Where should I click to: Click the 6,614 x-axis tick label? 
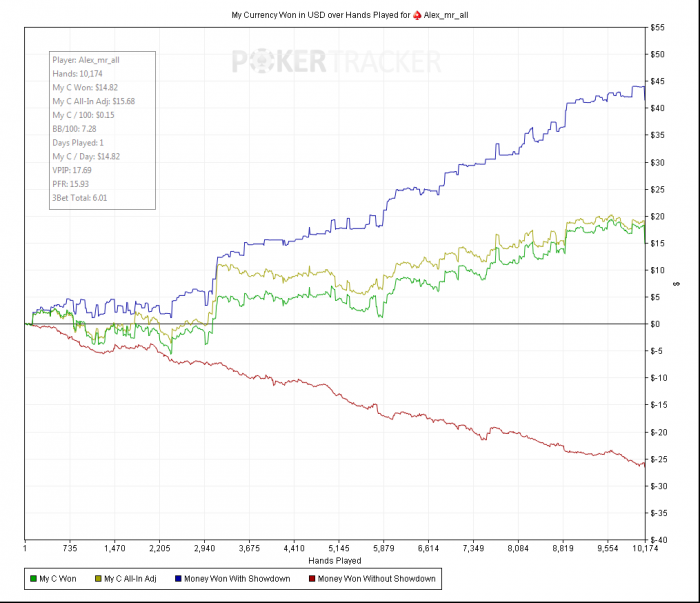[x=428, y=548]
